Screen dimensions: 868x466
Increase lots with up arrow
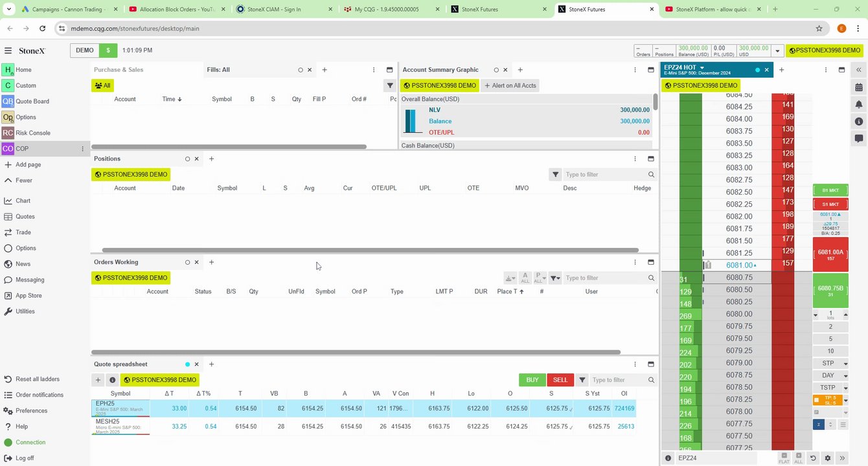[845, 315]
